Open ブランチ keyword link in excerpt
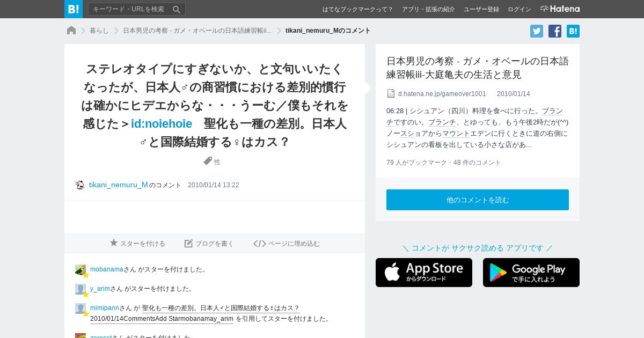 442,122
